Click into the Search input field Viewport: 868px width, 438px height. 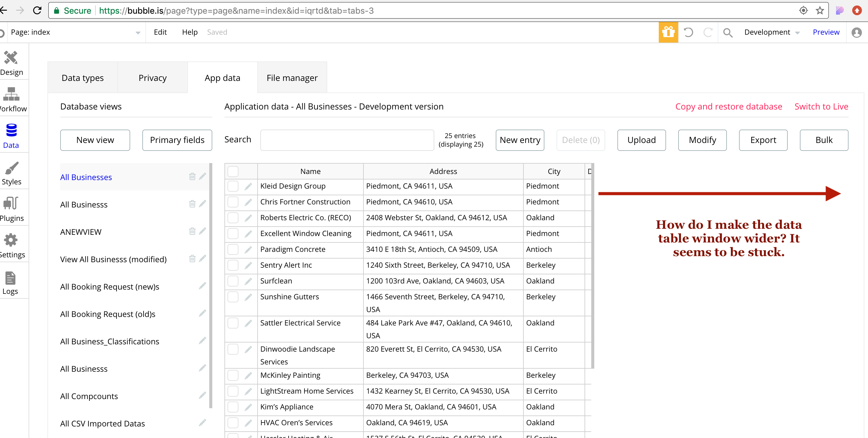point(347,140)
